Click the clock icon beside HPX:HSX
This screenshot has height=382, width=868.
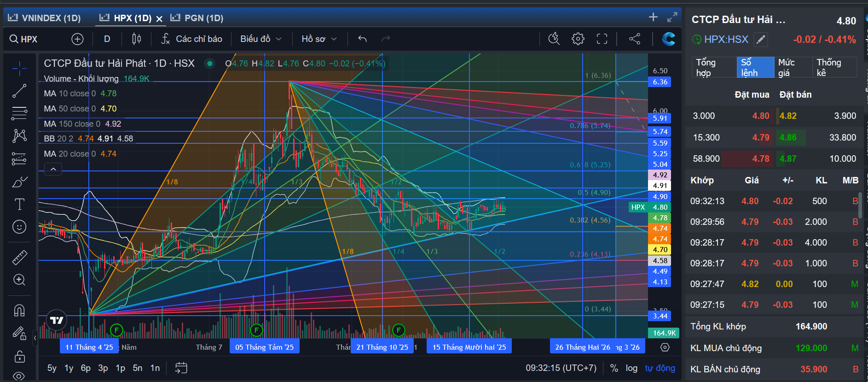pos(697,40)
